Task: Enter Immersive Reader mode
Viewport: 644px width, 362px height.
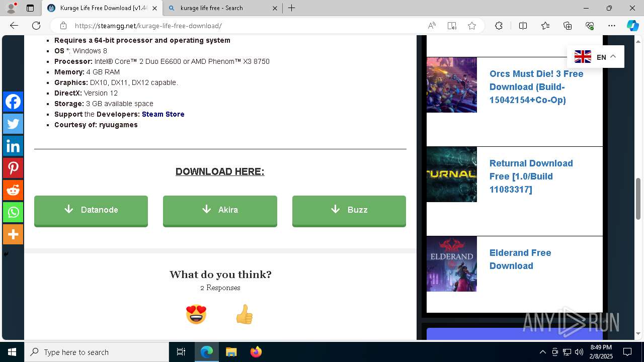Action: 452,26
